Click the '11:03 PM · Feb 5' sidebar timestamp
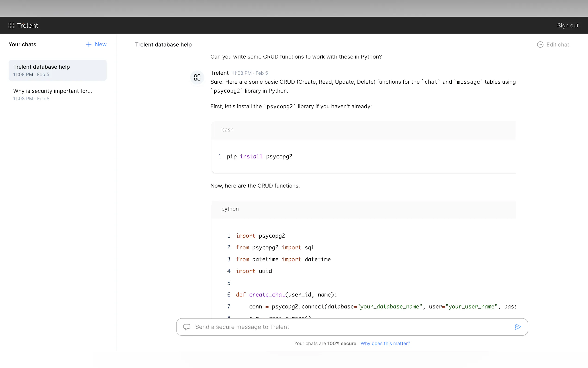This screenshot has width=588, height=368. click(x=31, y=98)
